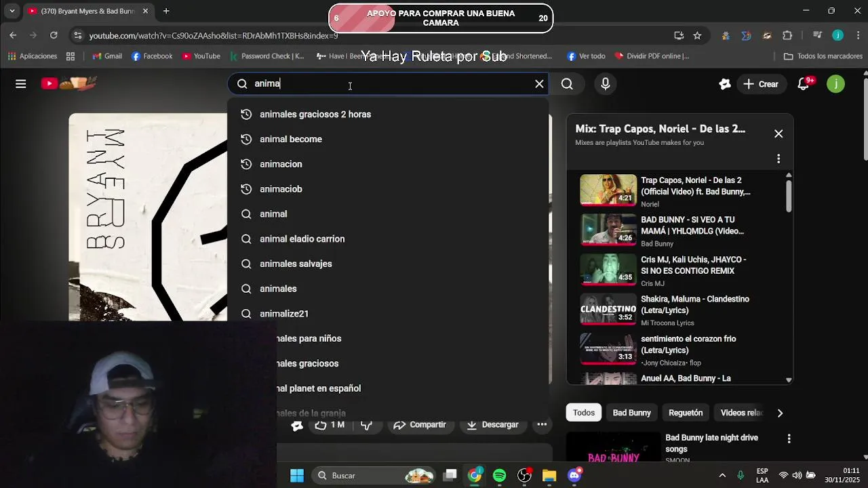
Task: Select the Todos filter chip
Action: click(583, 412)
